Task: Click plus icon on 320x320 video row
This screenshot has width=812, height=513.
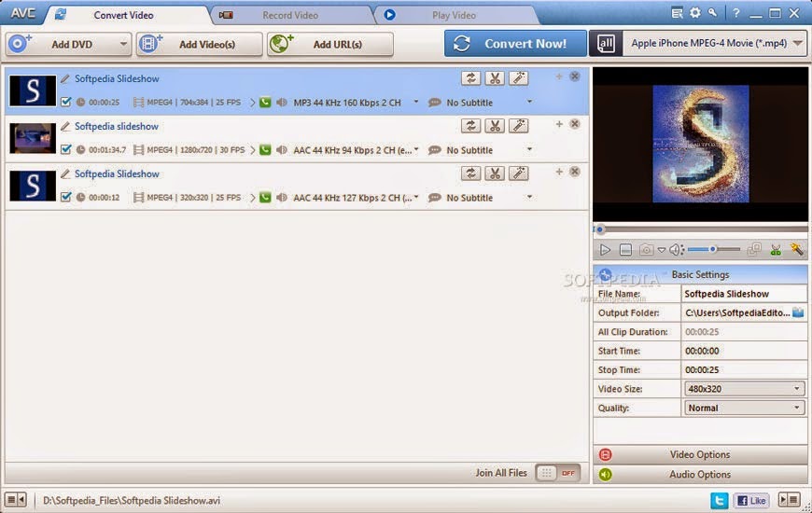Action: coord(559,172)
